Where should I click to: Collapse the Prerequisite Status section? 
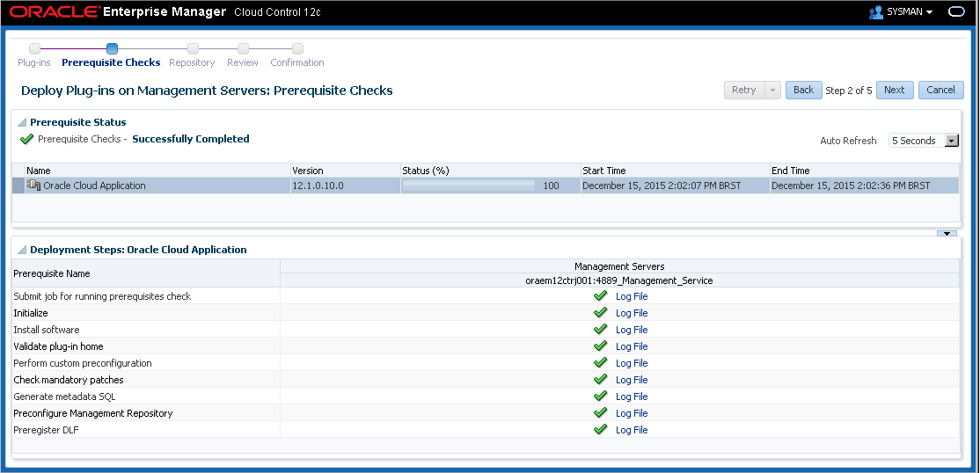(x=22, y=122)
